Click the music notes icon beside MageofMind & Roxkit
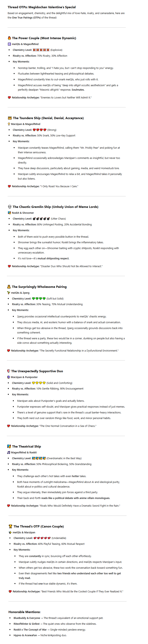 8,453
